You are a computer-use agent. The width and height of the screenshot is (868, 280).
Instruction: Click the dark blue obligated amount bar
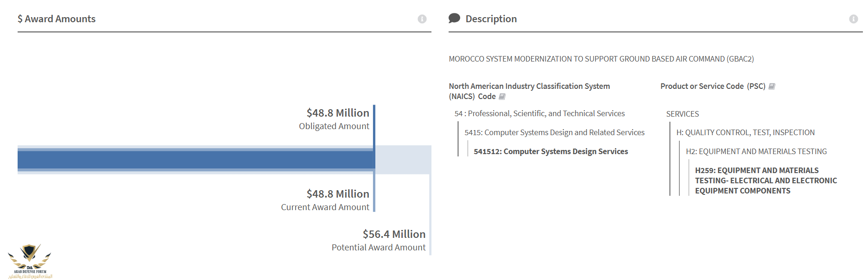[195, 160]
